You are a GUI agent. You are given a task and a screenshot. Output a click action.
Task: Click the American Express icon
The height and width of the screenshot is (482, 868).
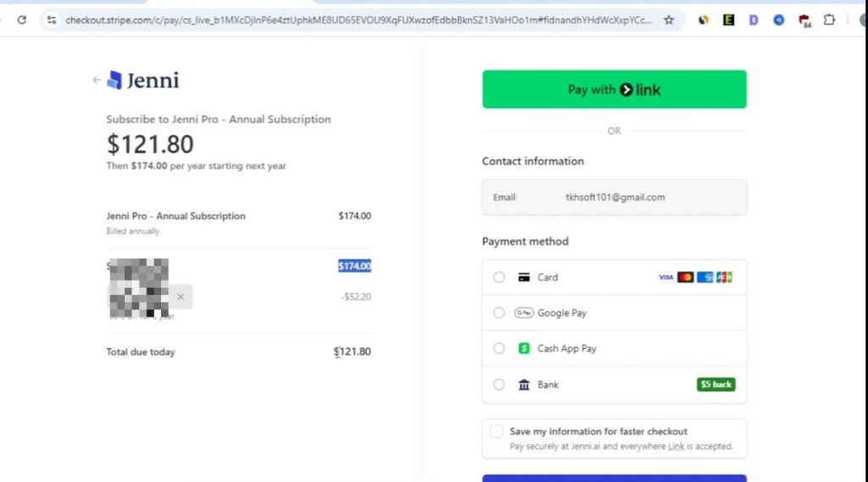pos(704,277)
